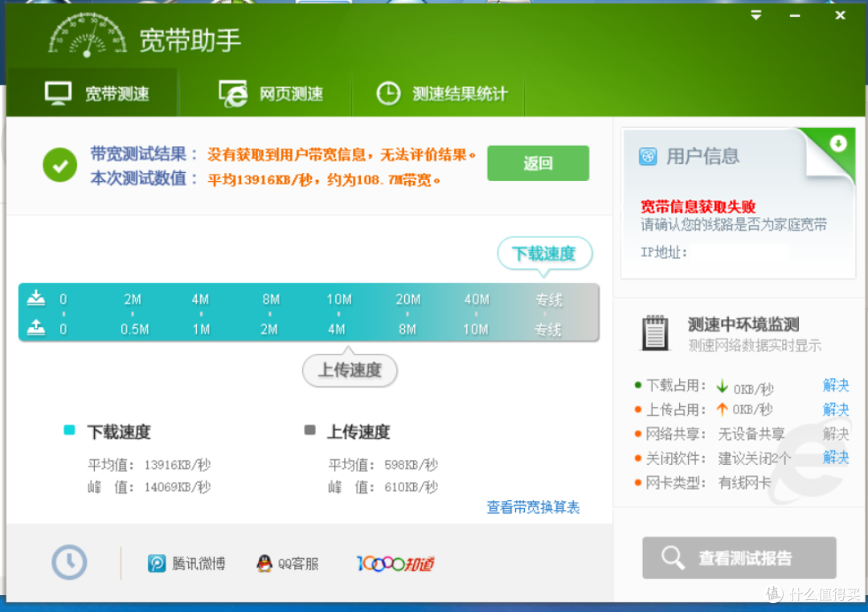Click the QQ penguin icon
This screenshot has height=612, width=868.
click(264, 563)
